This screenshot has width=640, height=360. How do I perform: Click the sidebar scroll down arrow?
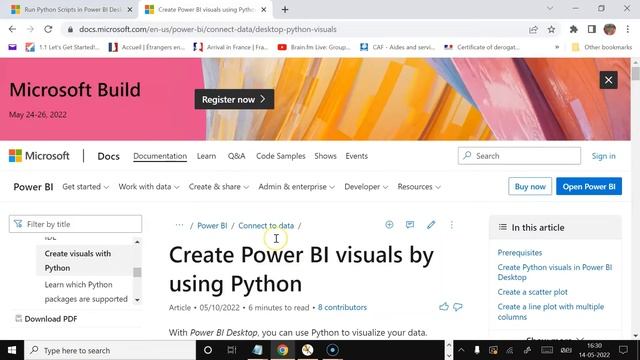[x=137, y=300]
